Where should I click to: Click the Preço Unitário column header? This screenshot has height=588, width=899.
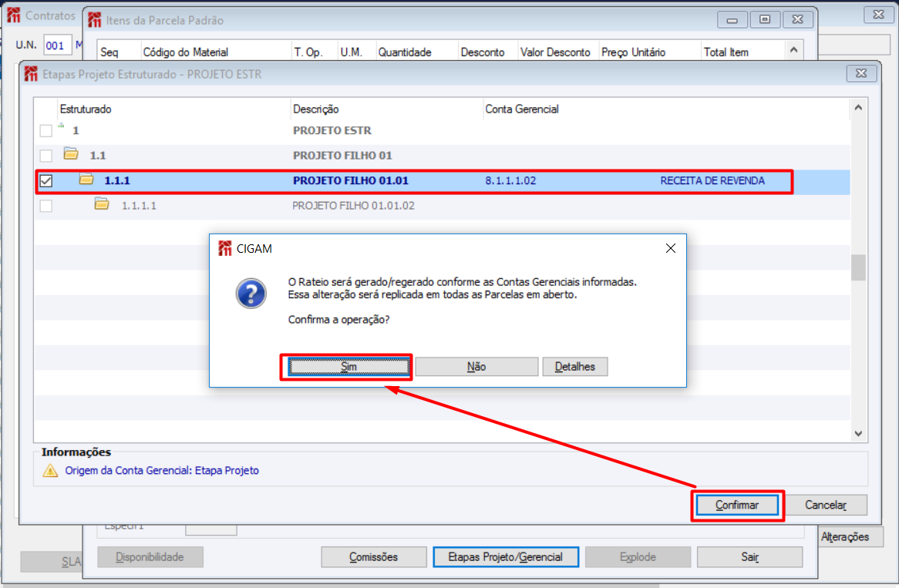(633, 52)
